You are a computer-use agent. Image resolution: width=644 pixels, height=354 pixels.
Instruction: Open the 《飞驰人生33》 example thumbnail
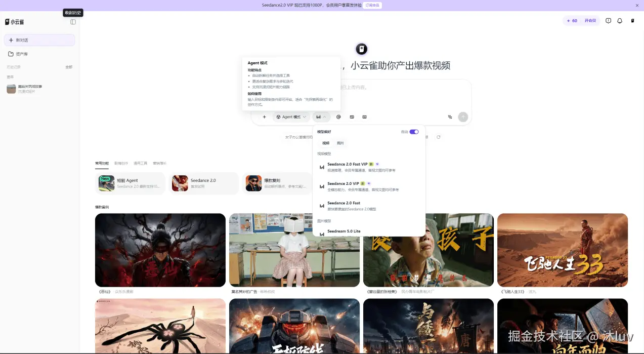click(562, 250)
